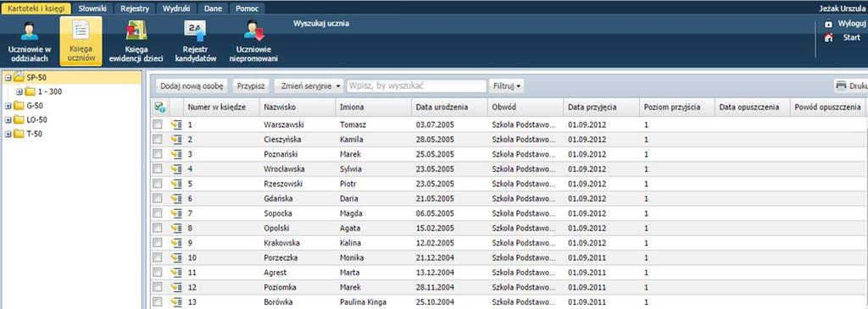Image resolution: width=868 pixels, height=309 pixels.
Task: Open record icon for Opolski row
Action: click(176, 229)
